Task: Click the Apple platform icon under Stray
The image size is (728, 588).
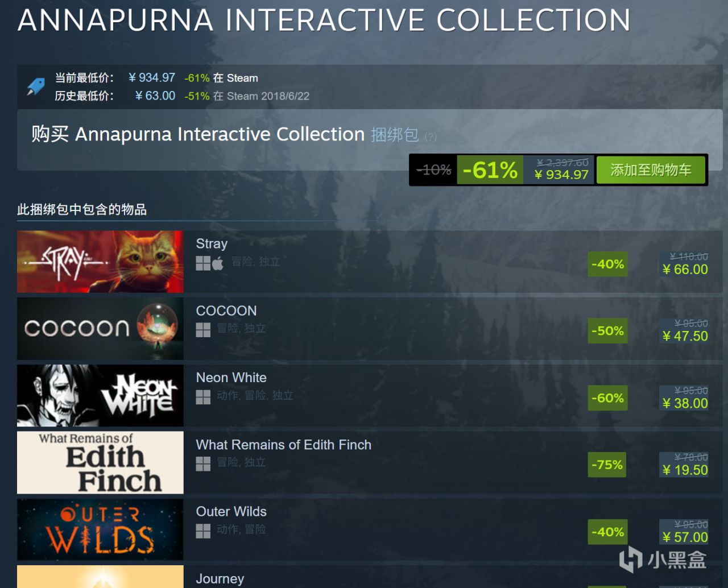Action: click(218, 263)
